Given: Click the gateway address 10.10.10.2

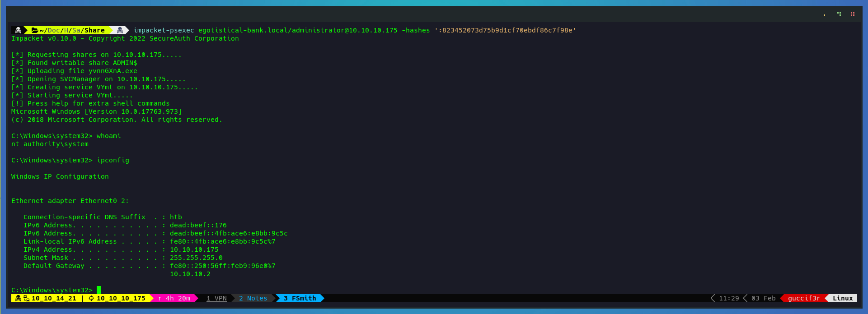Looking at the screenshot, I should [x=190, y=274].
